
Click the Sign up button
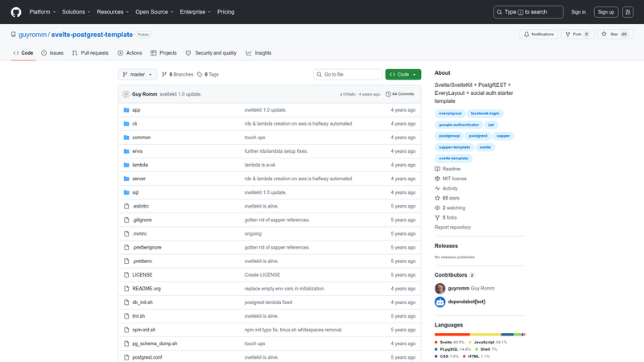coord(606,12)
